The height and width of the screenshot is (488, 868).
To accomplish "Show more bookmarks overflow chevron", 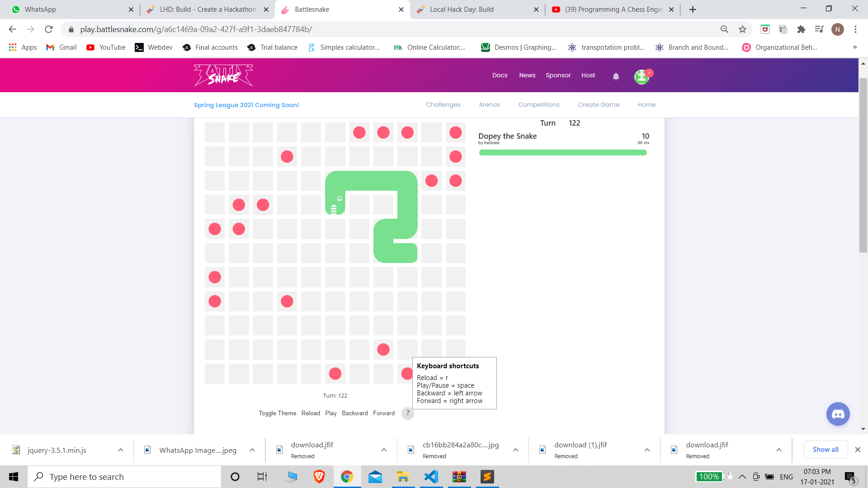I will (854, 47).
